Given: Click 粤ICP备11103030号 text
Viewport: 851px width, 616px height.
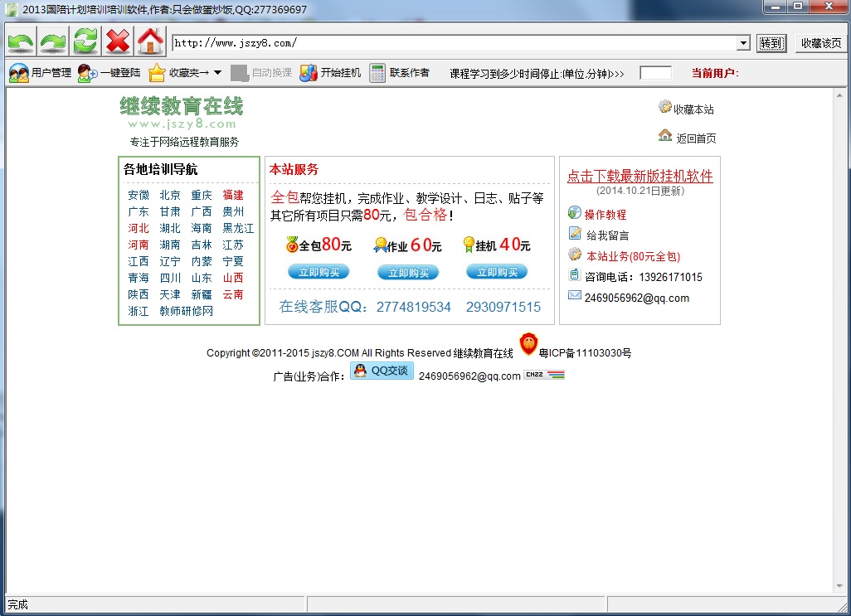Looking at the screenshot, I should coord(585,353).
